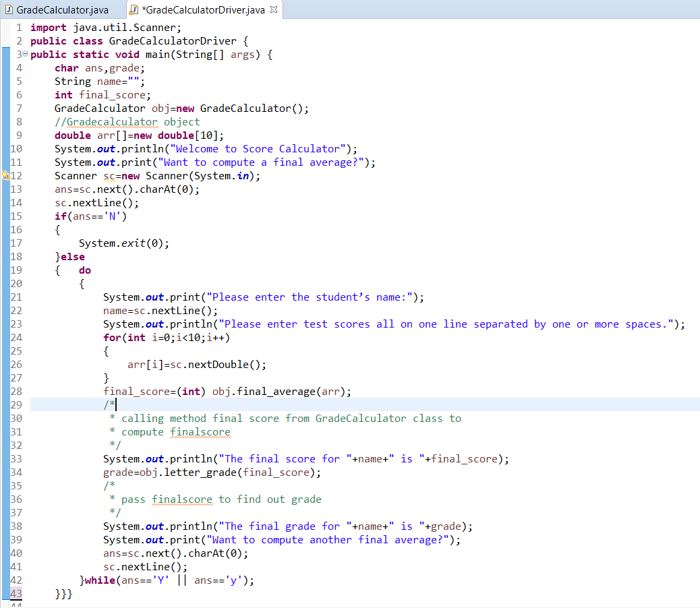Click the warning marker icon at line 12
Screen dimensions: 700x608
point(6,175)
